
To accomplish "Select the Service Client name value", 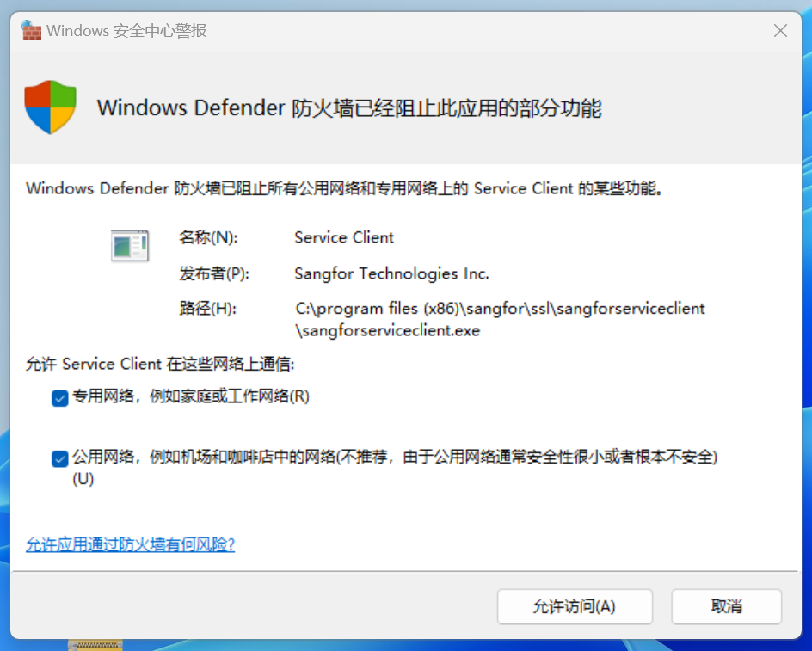I will [x=344, y=237].
